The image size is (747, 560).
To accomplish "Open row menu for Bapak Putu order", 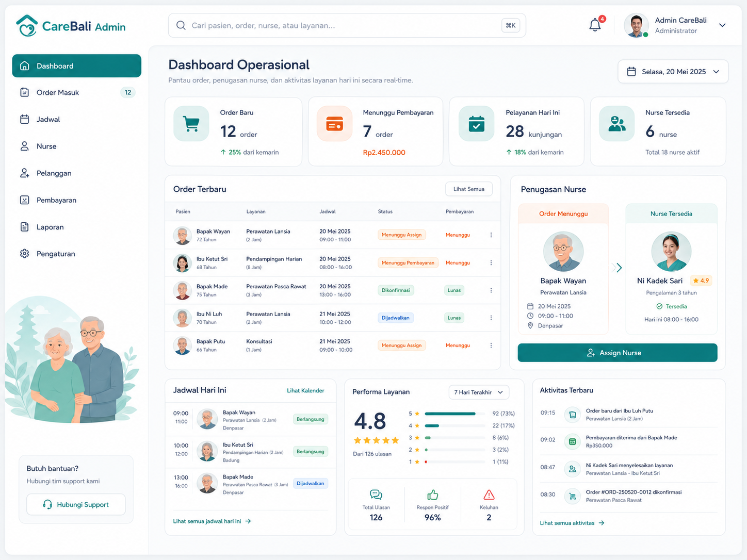I will (491, 345).
